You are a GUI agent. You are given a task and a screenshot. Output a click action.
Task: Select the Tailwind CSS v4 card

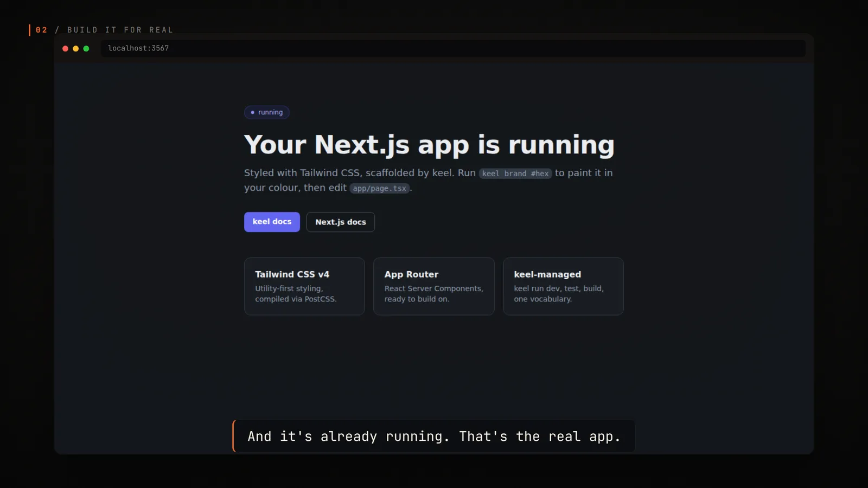(304, 286)
